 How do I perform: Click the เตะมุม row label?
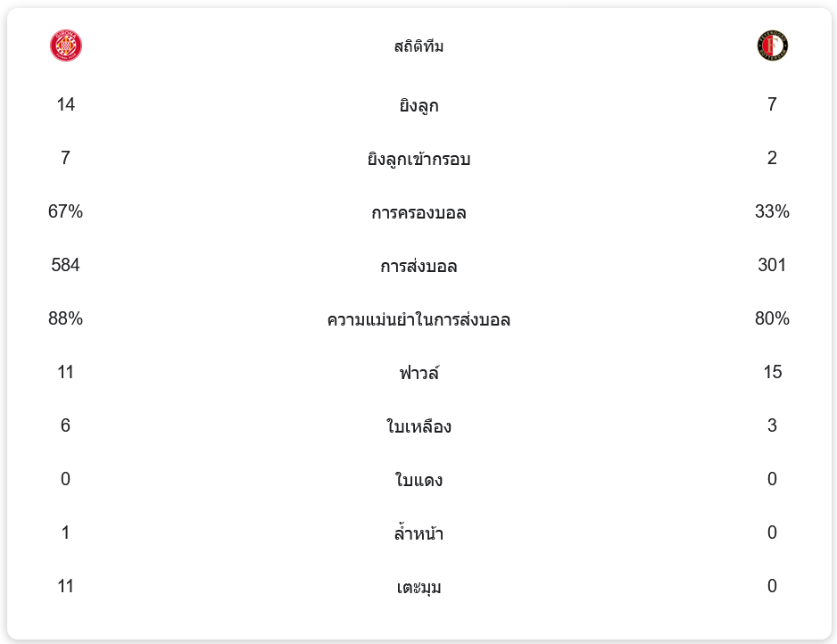418,588
